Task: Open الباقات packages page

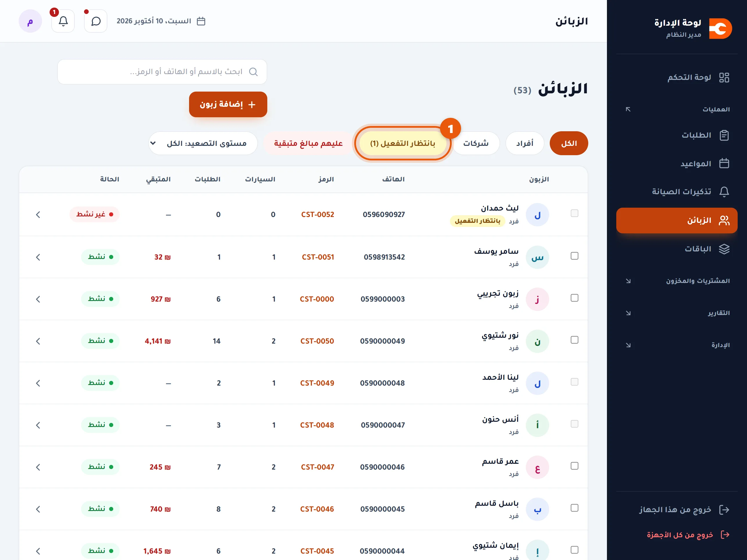Action: coord(677,249)
